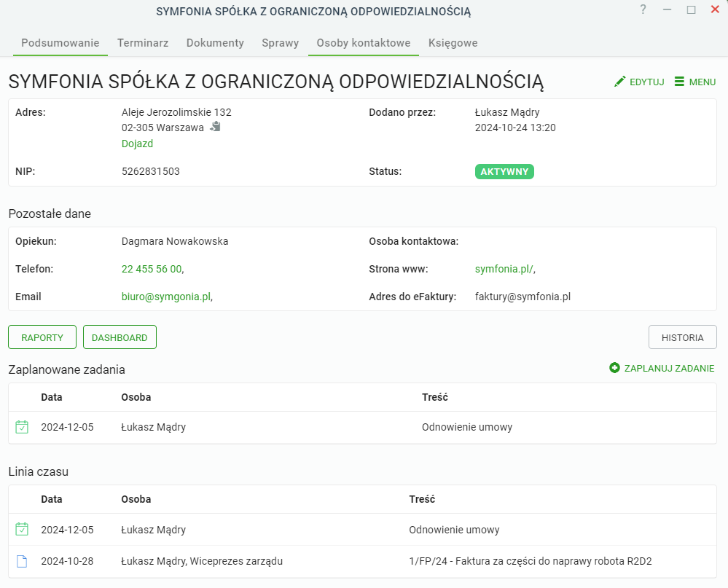Viewport: 728px width, 588px height.
Task: Click the hamburger icon beside Menu
Action: (x=679, y=82)
